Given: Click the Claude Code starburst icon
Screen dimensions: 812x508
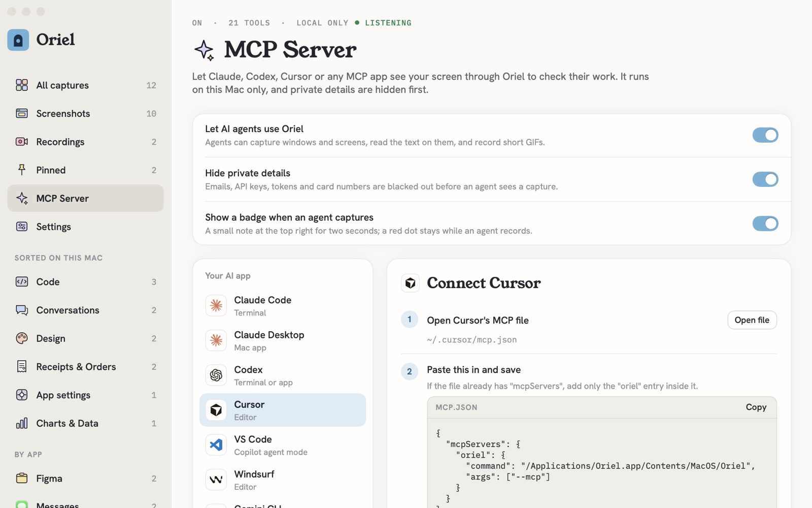Looking at the screenshot, I should (216, 305).
